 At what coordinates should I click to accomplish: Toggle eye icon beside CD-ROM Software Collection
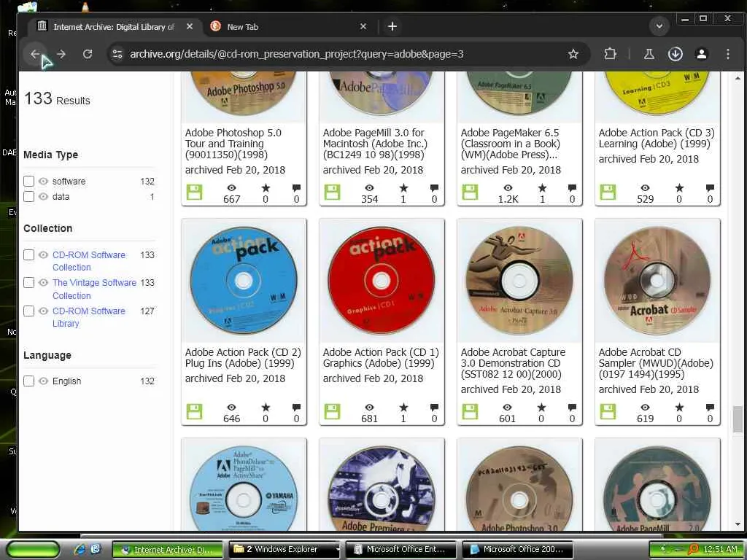click(43, 254)
